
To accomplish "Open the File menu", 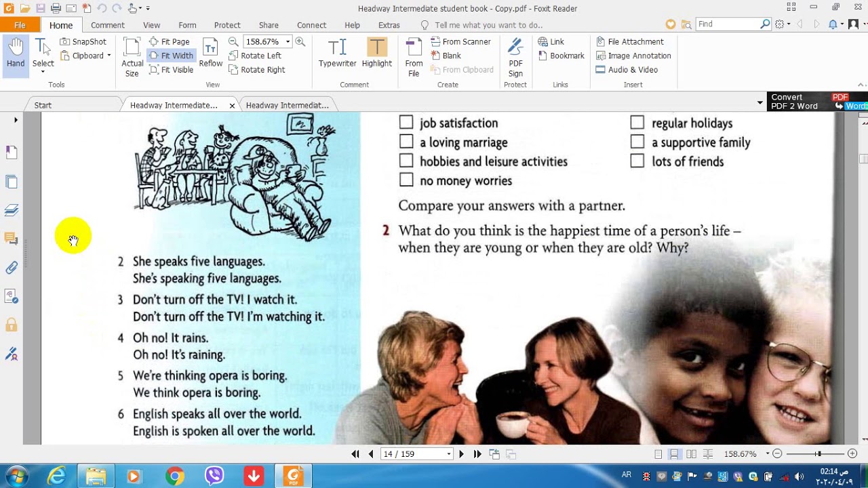I will [x=20, y=25].
